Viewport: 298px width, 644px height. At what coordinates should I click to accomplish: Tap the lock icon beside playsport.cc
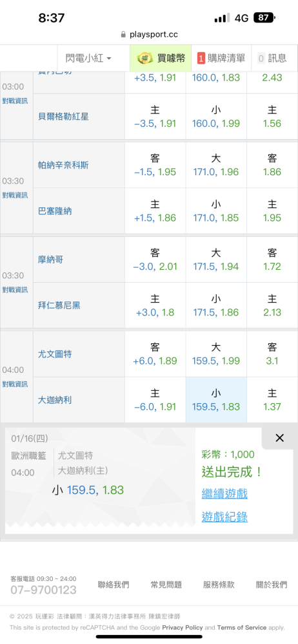click(123, 35)
